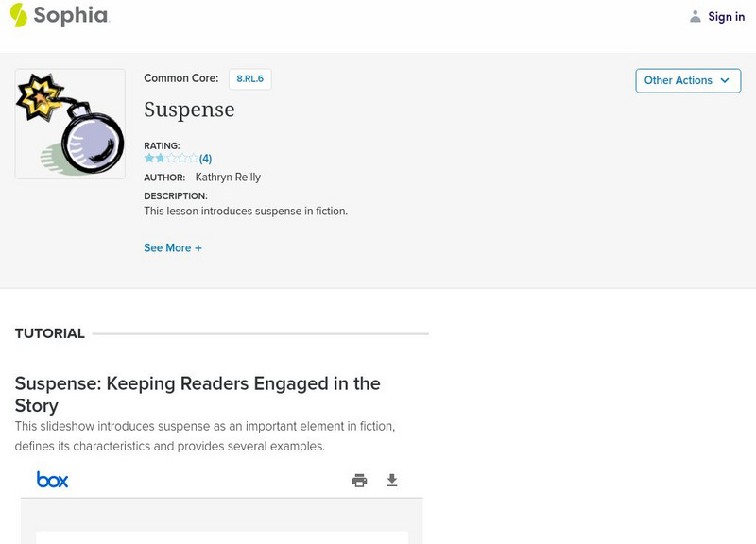Click the user profile icon beside Sign in
The height and width of the screenshot is (544, 756).
(696, 16)
